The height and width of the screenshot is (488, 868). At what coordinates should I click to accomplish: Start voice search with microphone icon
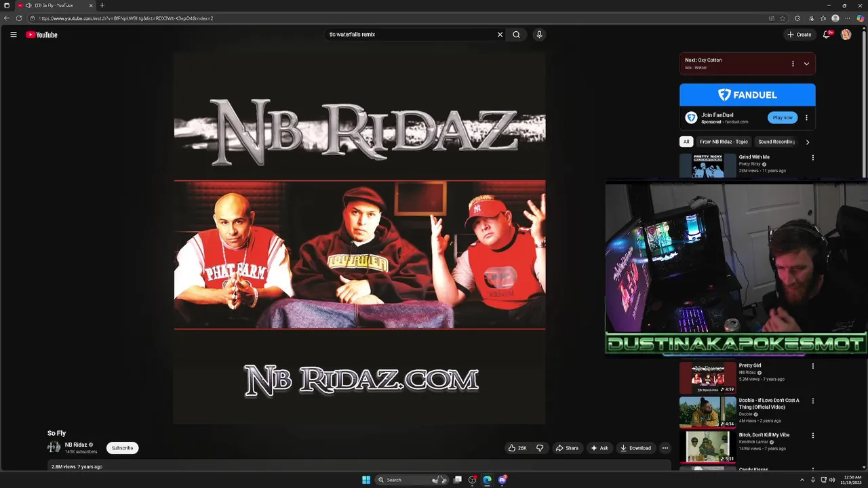(539, 35)
